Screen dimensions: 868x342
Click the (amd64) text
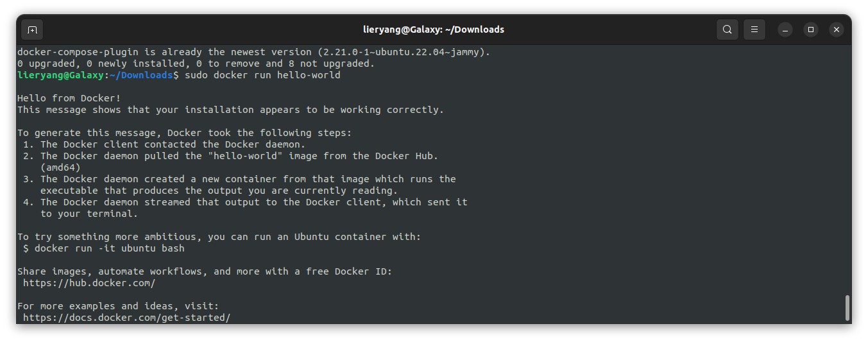[60, 167]
